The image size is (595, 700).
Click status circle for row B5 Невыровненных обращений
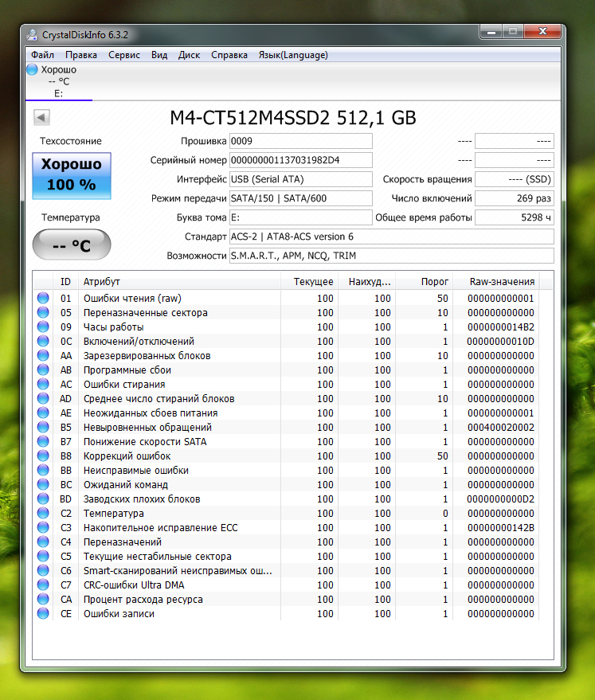43,427
